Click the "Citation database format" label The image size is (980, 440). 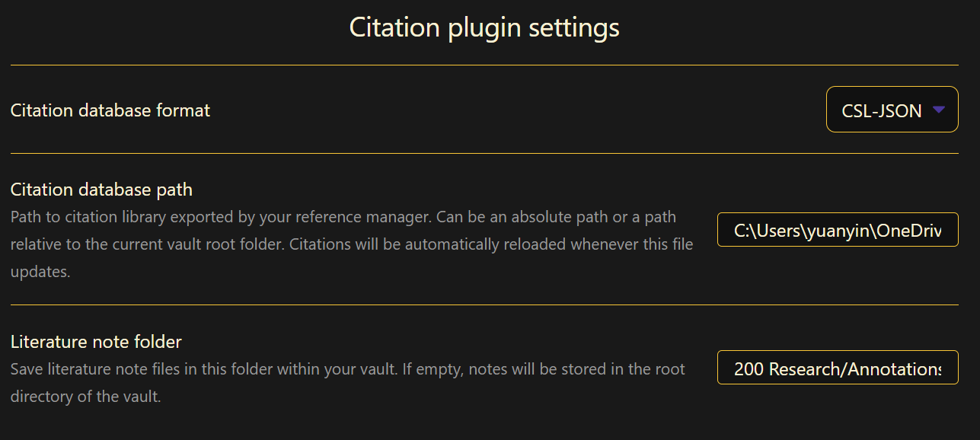[x=110, y=110]
